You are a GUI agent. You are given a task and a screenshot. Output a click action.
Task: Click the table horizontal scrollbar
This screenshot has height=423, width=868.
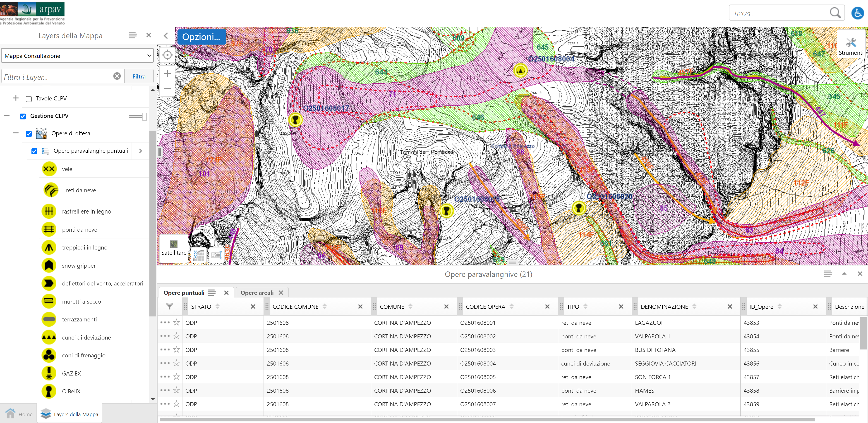pyautogui.click(x=487, y=420)
